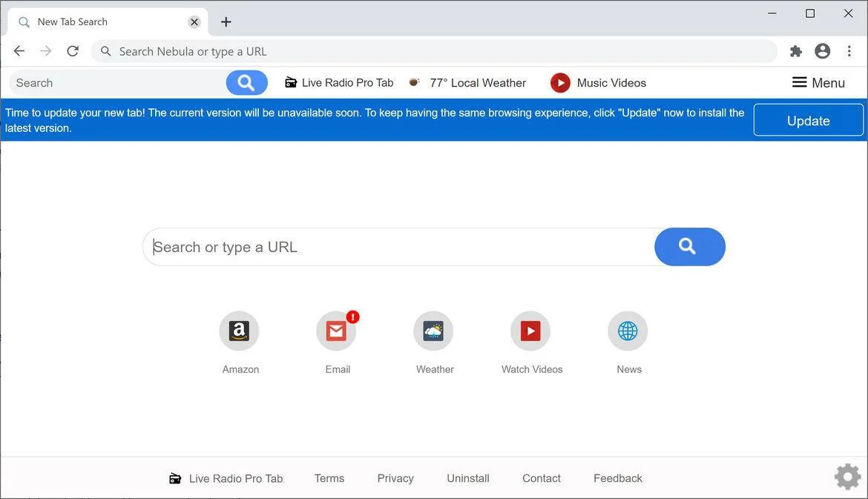Open the extensions puzzle icon
868x499 pixels.
pos(795,51)
